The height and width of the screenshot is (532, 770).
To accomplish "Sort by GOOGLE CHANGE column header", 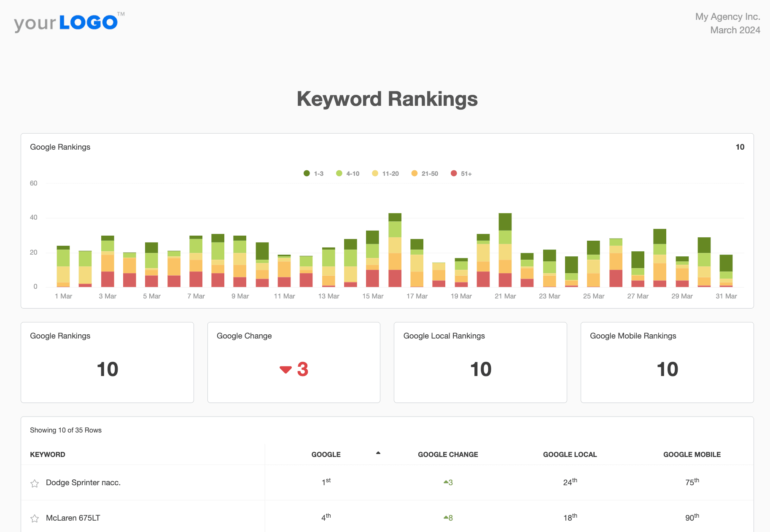I will (x=448, y=454).
